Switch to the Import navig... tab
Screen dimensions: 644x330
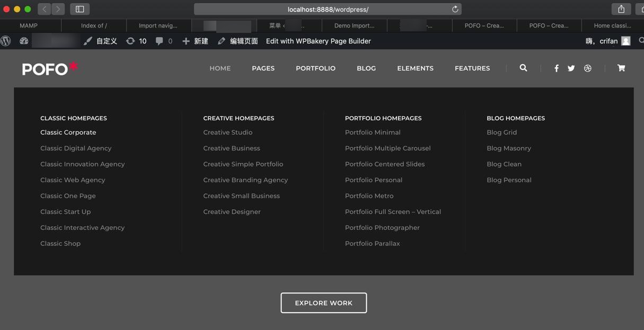coord(158,25)
